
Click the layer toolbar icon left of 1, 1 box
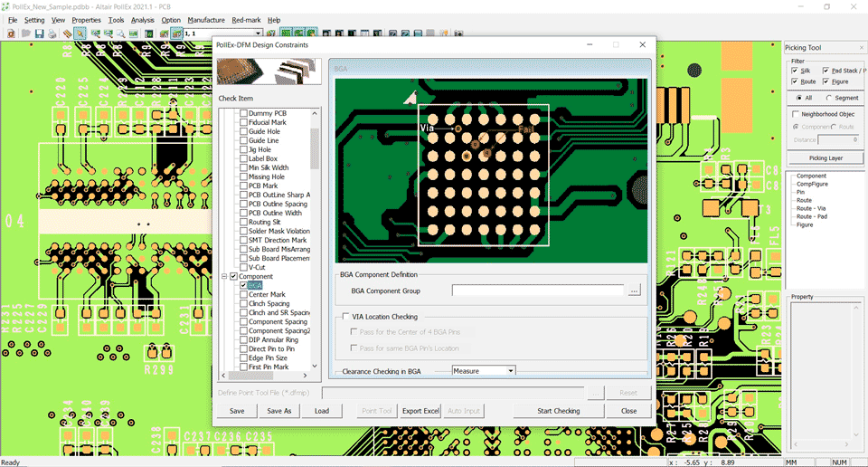click(176, 33)
